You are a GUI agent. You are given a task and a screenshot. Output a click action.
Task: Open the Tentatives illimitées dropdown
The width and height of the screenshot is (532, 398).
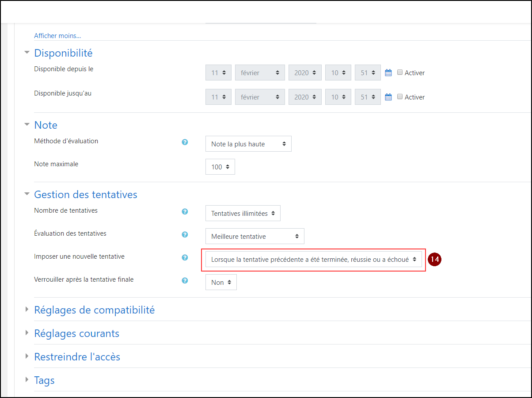point(243,214)
